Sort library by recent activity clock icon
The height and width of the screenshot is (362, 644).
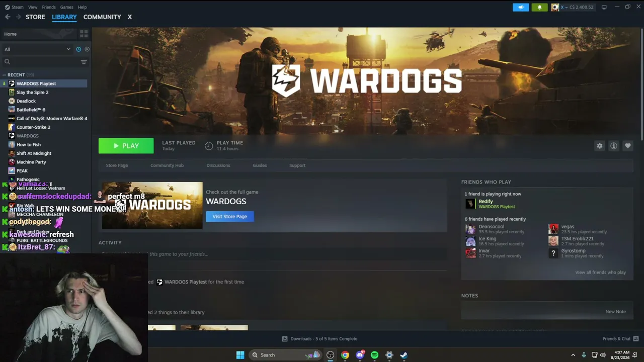pyautogui.click(x=78, y=49)
